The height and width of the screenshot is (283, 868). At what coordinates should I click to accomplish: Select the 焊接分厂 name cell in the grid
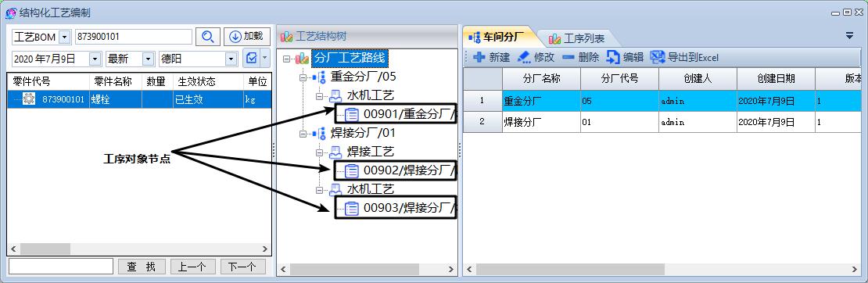click(x=541, y=122)
